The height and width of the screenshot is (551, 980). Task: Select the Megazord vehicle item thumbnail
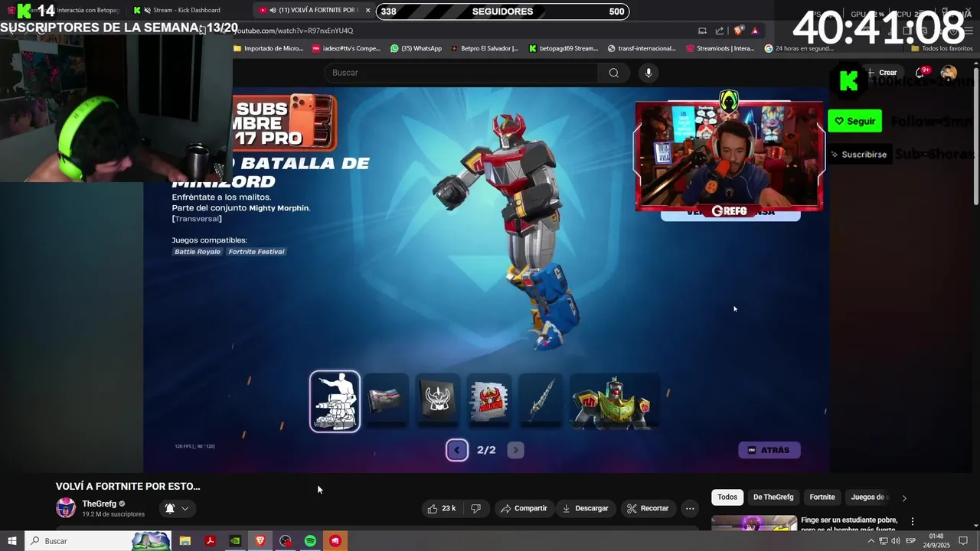(x=615, y=402)
